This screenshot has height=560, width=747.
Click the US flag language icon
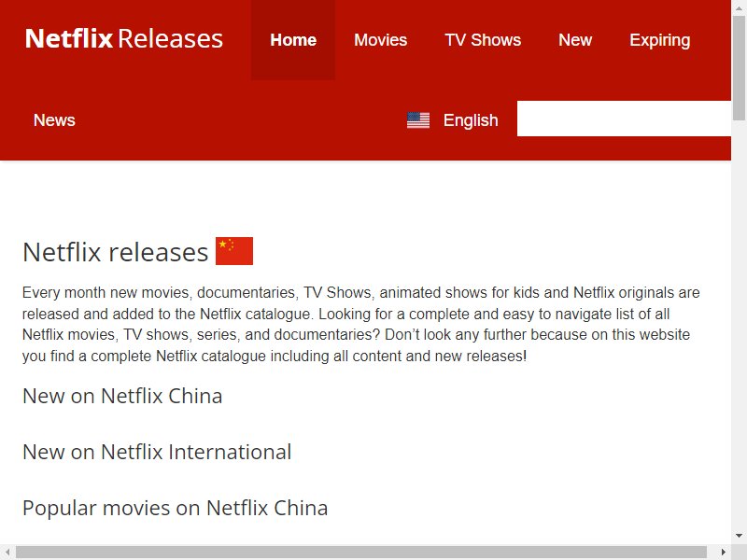coord(418,120)
